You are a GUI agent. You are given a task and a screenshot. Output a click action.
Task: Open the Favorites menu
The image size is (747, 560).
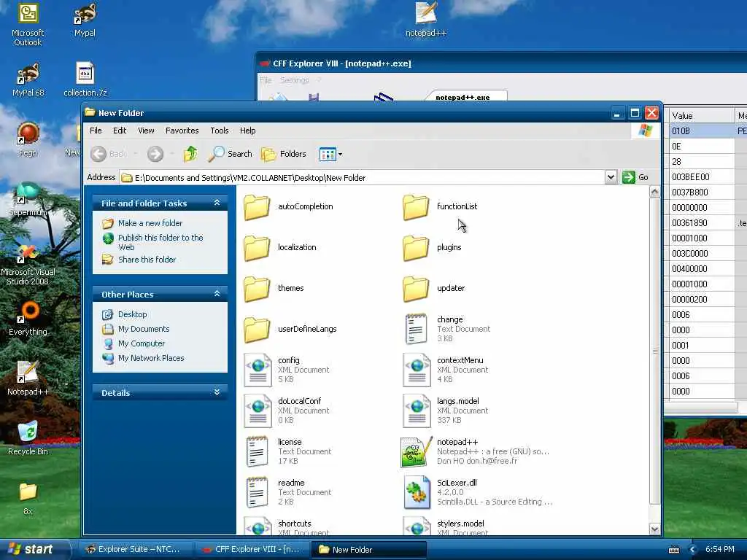pos(182,131)
